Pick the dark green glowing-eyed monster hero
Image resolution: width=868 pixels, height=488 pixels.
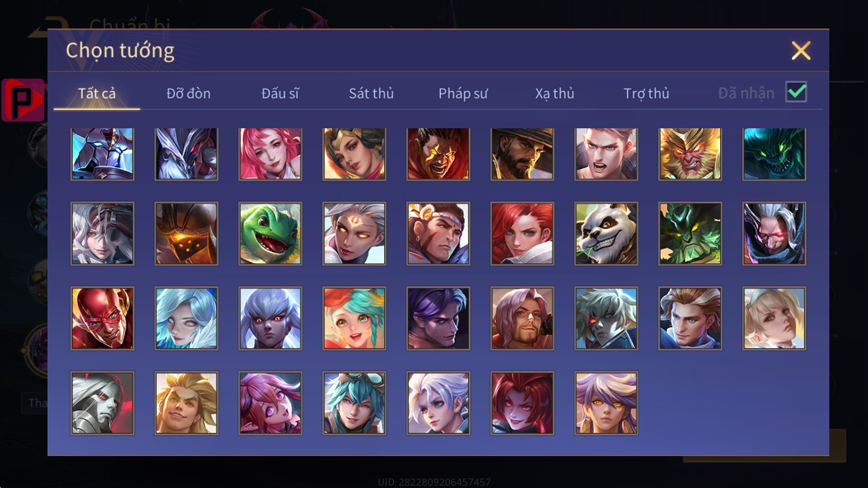pos(774,154)
